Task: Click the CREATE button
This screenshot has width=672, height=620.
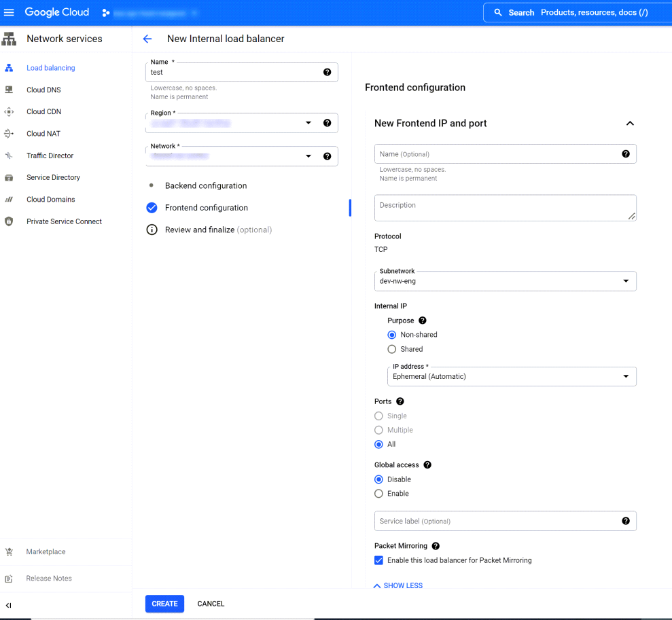Action: click(x=164, y=603)
